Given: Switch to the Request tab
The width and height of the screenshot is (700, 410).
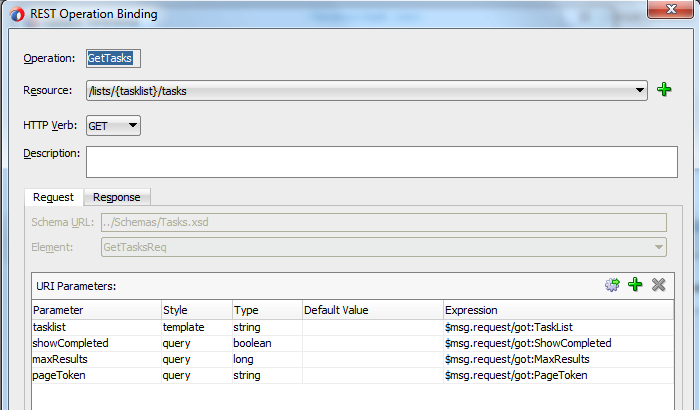Looking at the screenshot, I should (54, 197).
